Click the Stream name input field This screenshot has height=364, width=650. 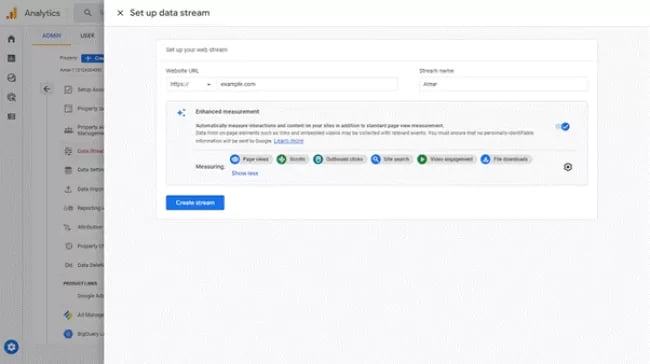tap(503, 84)
